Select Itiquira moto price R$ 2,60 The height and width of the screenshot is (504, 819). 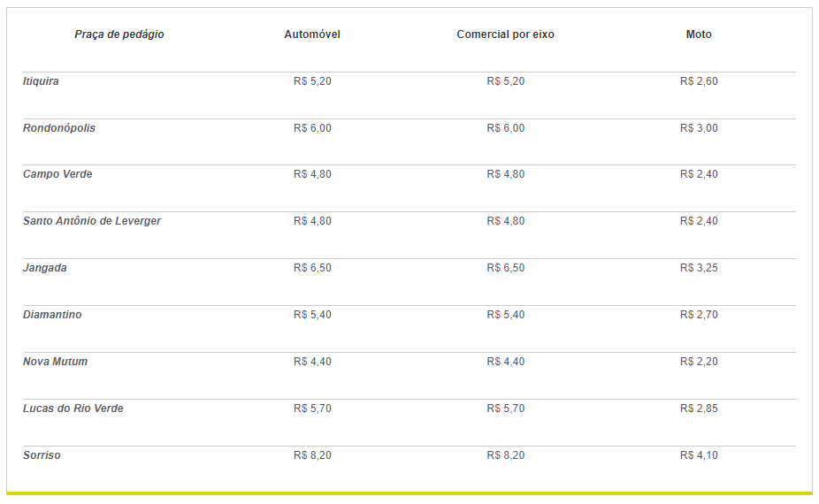point(699,81)
